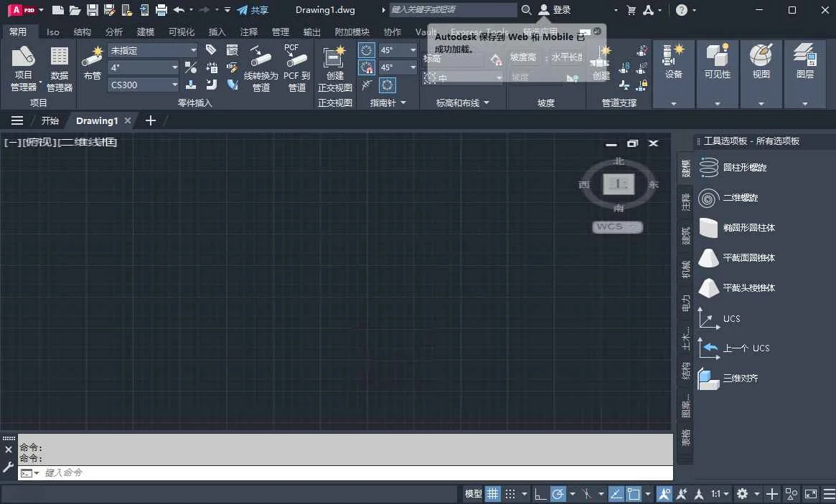
Task: Click the PCF 到管道 tool
Action: [296, 68]
